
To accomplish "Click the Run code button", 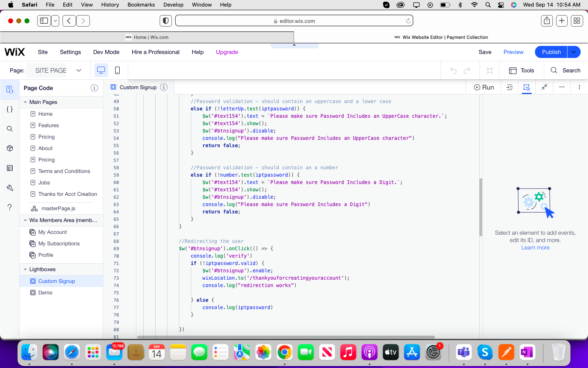I will point(484,87).
